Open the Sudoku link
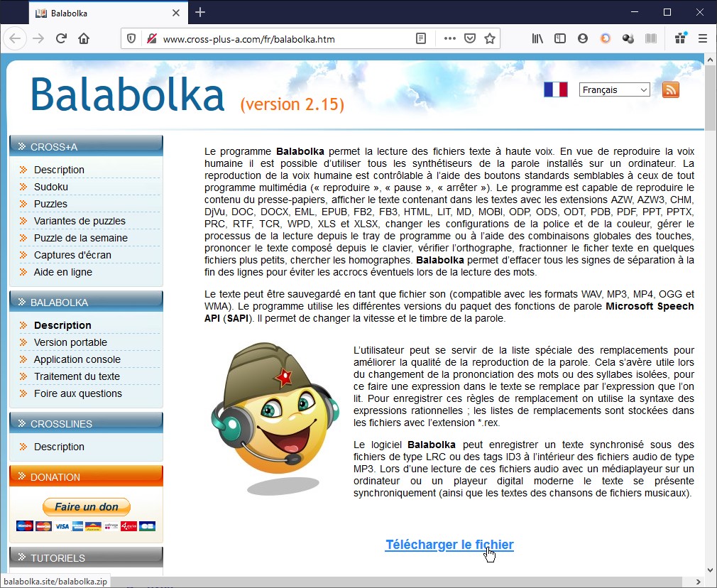 point(50,187)
